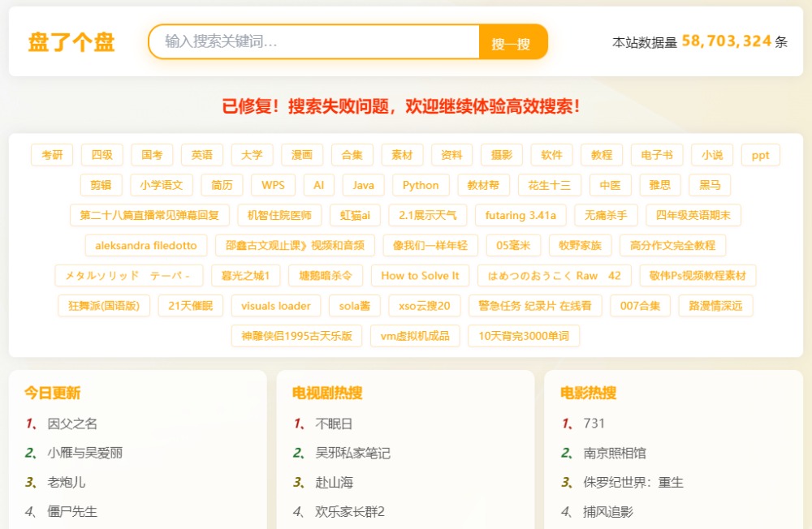Image resolution: width=812 pixels, height=529 pixels.
Task: Open the 电子书 category tag
Action: click(657, 155)
